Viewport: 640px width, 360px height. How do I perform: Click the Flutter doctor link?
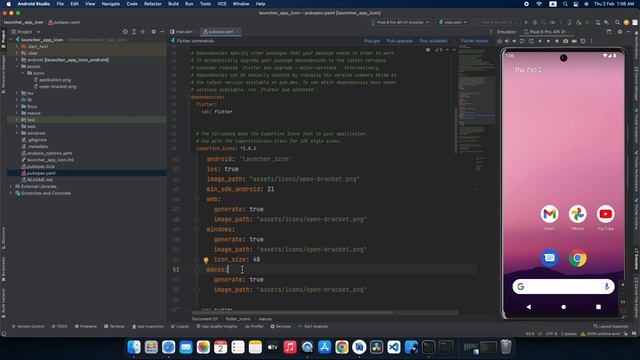click(474, 41)
